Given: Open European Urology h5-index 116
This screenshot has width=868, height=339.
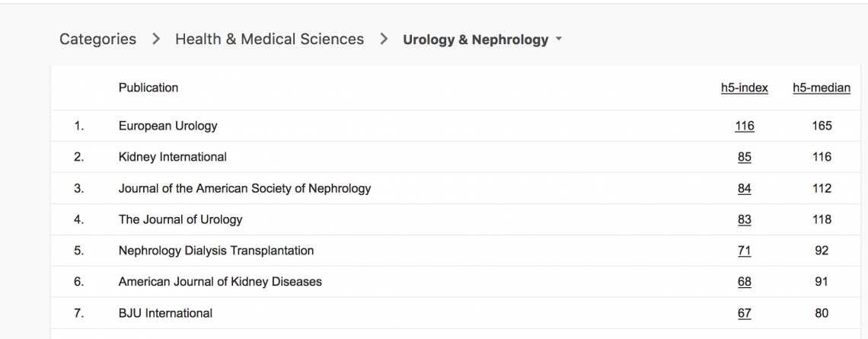Looking at the screenshot, I should (744, 126).
